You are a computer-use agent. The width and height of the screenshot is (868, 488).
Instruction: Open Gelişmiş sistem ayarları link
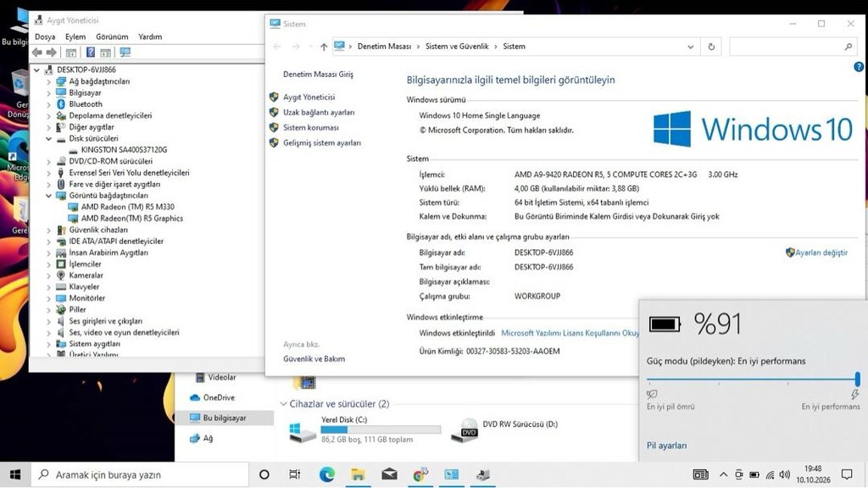[x=321, y=142]
